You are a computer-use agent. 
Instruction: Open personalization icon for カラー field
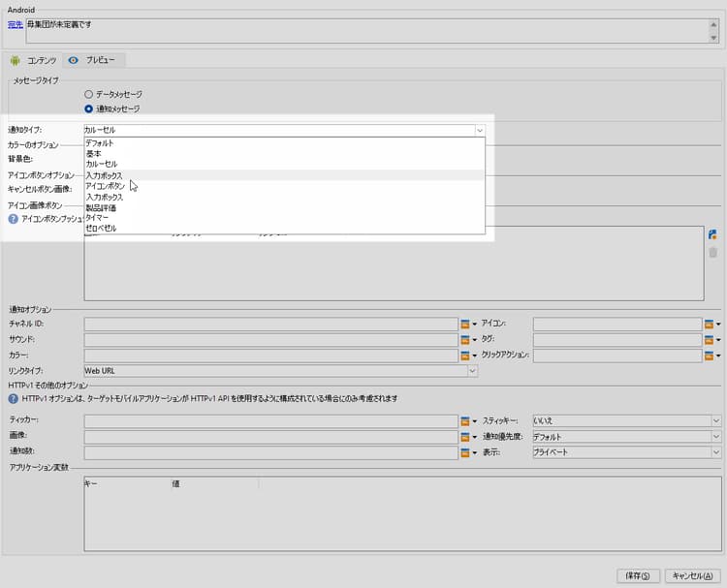coord(465,356)
